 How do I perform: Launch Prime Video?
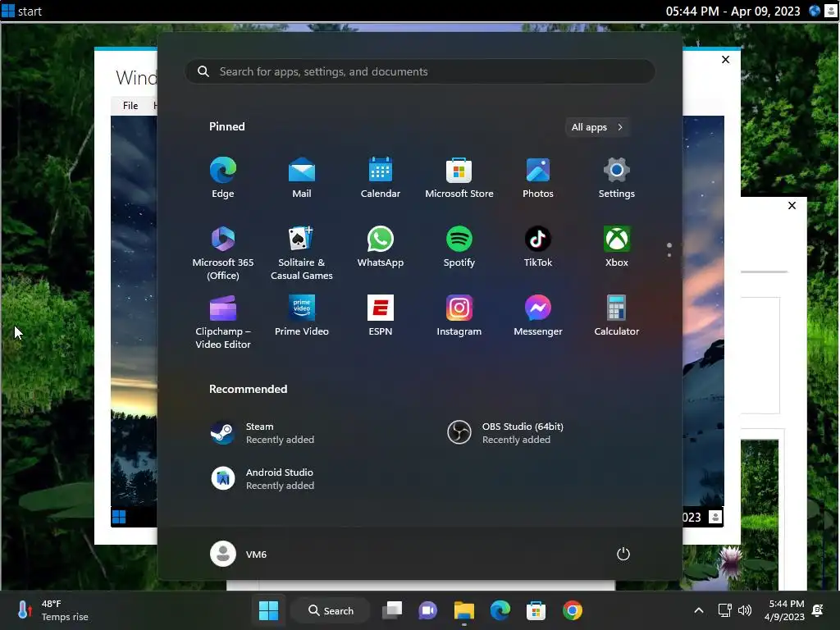tap(302, 316)
